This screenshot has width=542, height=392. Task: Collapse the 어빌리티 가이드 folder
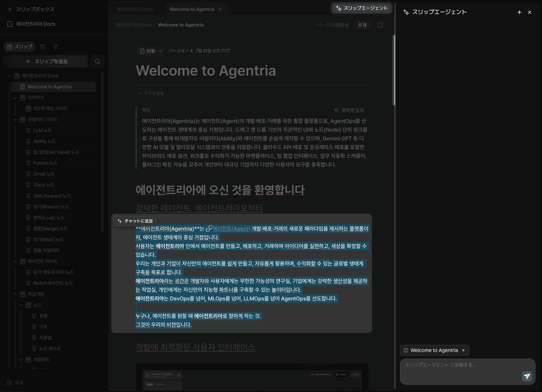point(15,120)
